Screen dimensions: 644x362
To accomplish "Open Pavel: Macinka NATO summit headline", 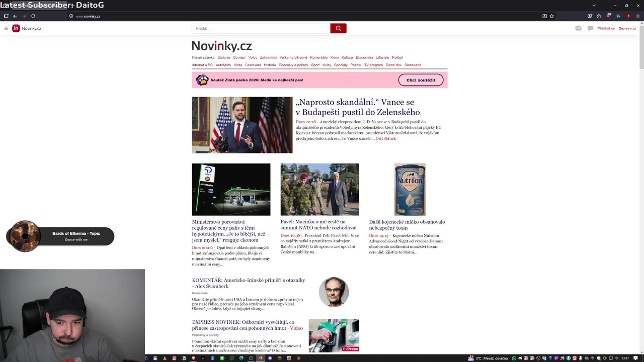I will pos(319,225).
